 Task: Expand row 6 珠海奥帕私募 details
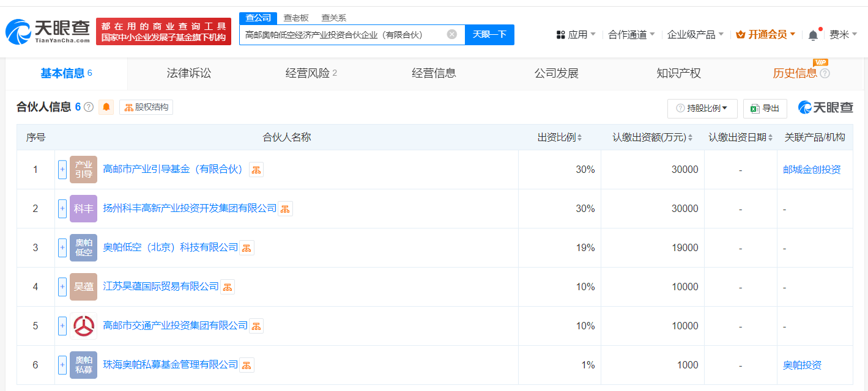coord(62,365)
